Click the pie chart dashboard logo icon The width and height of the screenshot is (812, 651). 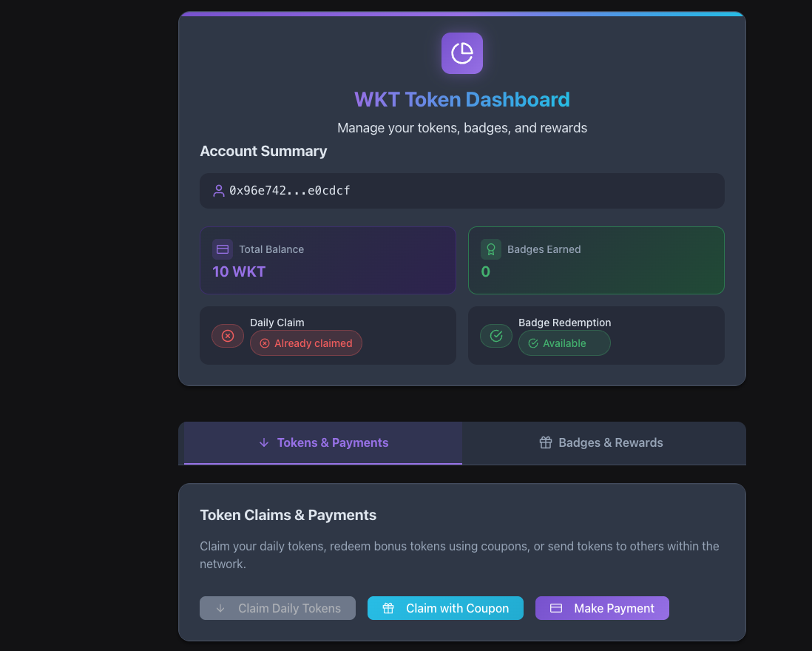462,53
